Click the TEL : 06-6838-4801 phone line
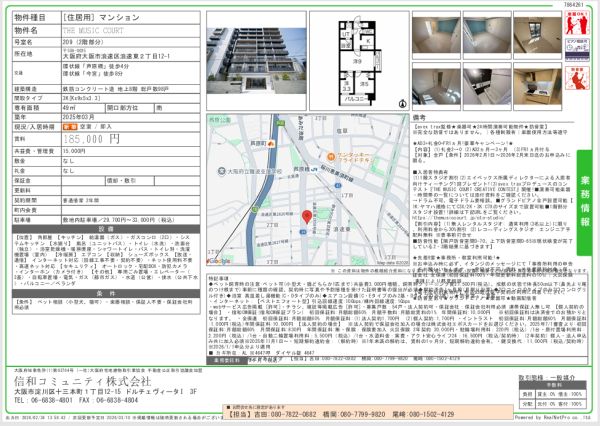This screenshot has height=426, width=600. 44,400
